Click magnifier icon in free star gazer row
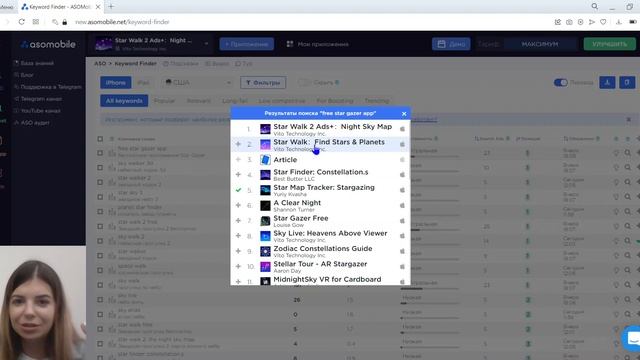640x360 pixels. point(627,153)
